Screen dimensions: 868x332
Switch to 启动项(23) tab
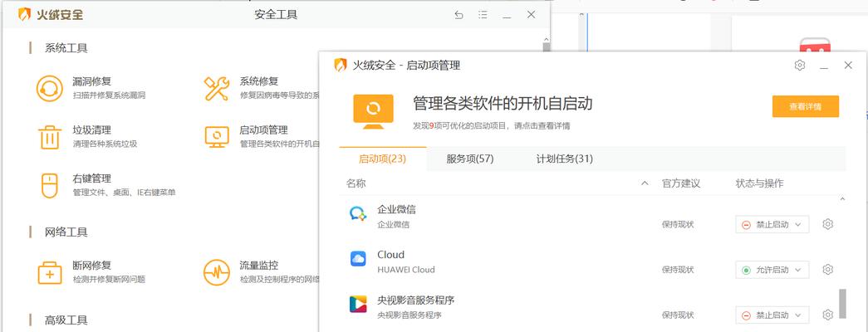383,159
